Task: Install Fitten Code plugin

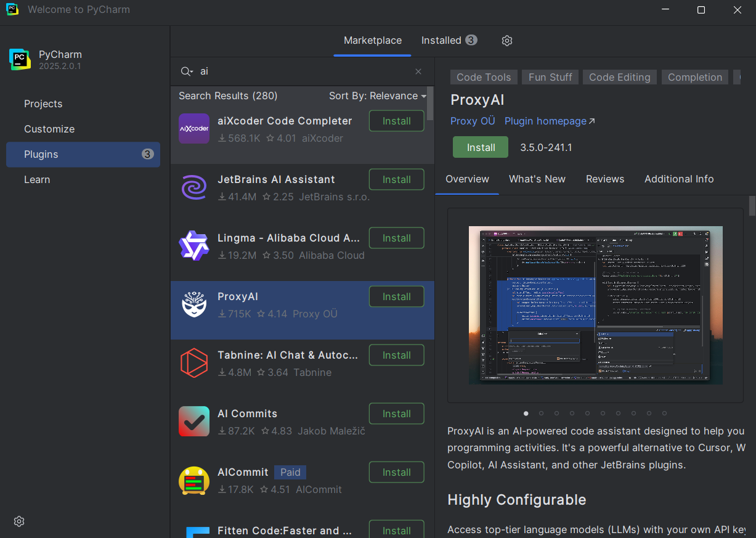Action: tap(397, 529)
